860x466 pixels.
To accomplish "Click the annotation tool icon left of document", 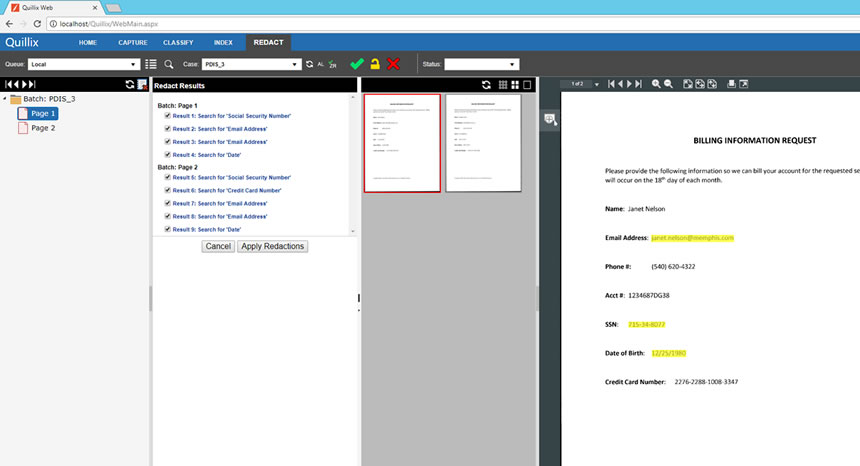I will click(x=550, y=120).
